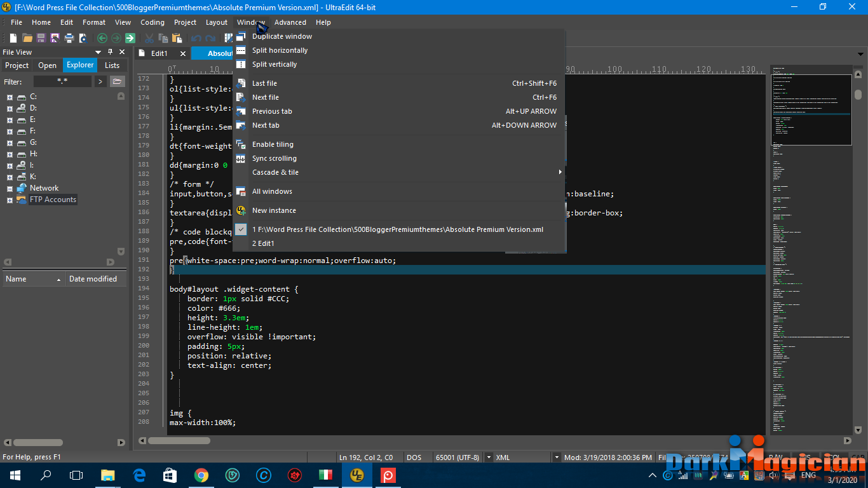
Task: Sort file list by Name column
Action: tap(34, 279)
